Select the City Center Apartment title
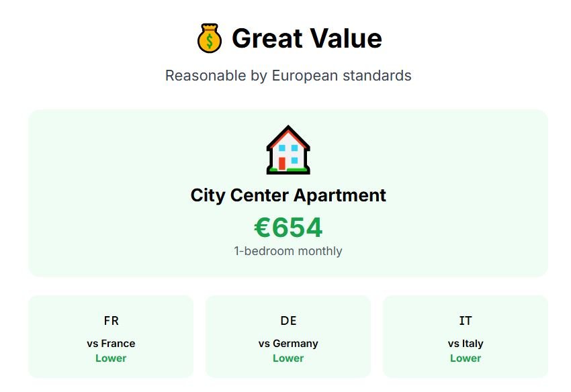 [288, 195]
